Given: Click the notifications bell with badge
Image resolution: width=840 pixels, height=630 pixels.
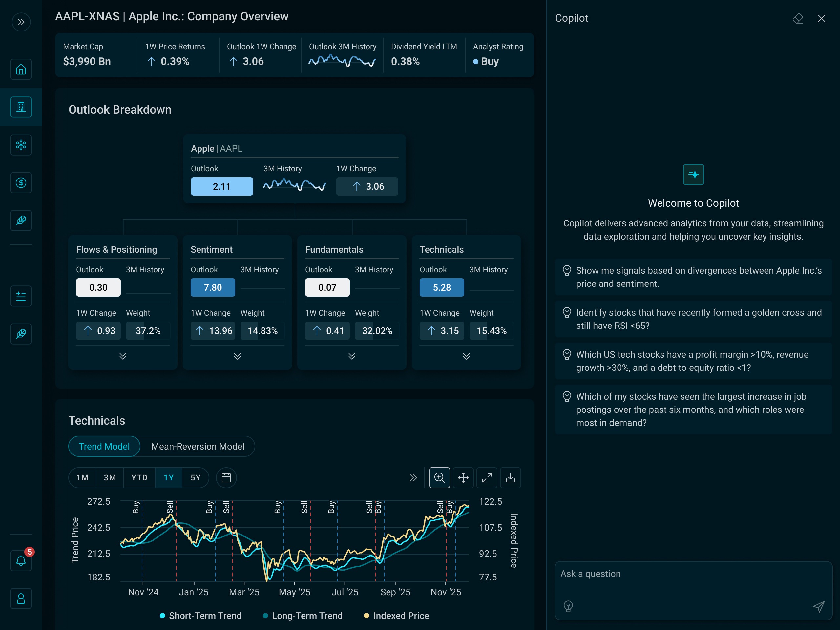Looking at the screenshot, I should point(21,560).
